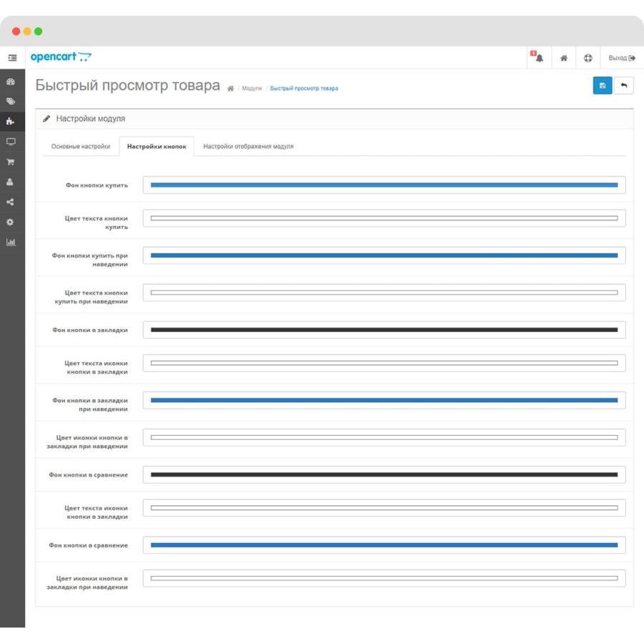This screenshot has height=644, width=644.
Task: Pick the first black Фон кнопки в закладки color
Action: [x=384, y=330]
